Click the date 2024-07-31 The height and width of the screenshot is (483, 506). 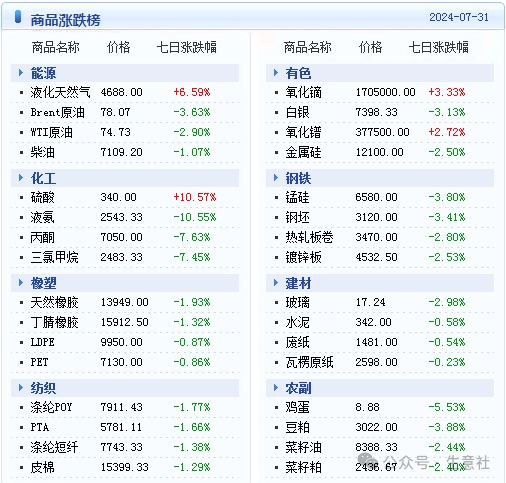coord(459,17)
